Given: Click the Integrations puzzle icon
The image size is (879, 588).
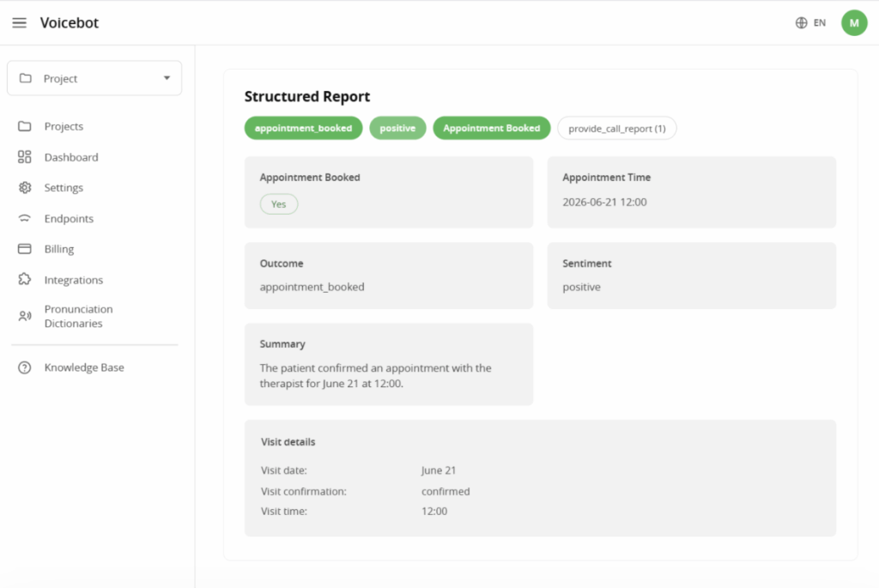Looking at the screenshot, I should 25,279.
